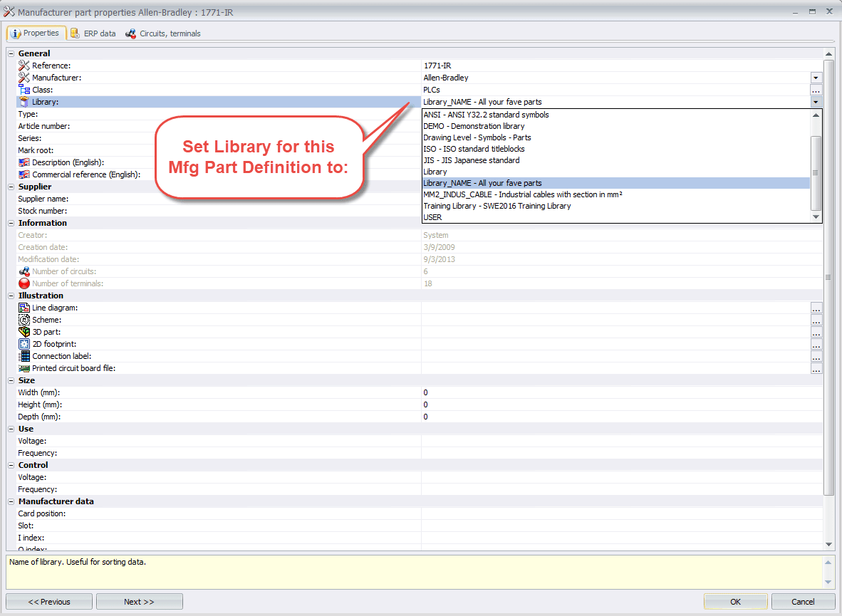Click the Scheme symbol icon
The height and width of the screenshot is (616, 842).
click(x=24, y=320)
